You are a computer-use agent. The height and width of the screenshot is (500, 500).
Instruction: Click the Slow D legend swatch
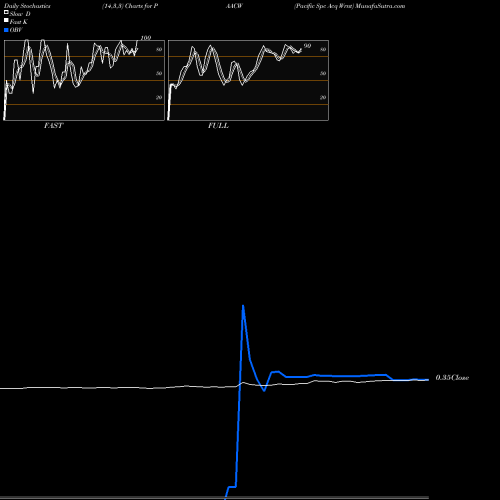(6, 13)
